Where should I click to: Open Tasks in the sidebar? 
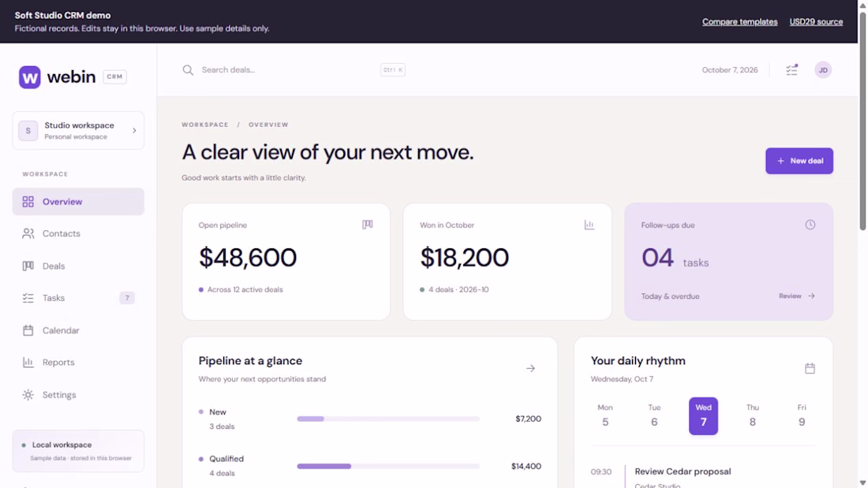point(78,298)
